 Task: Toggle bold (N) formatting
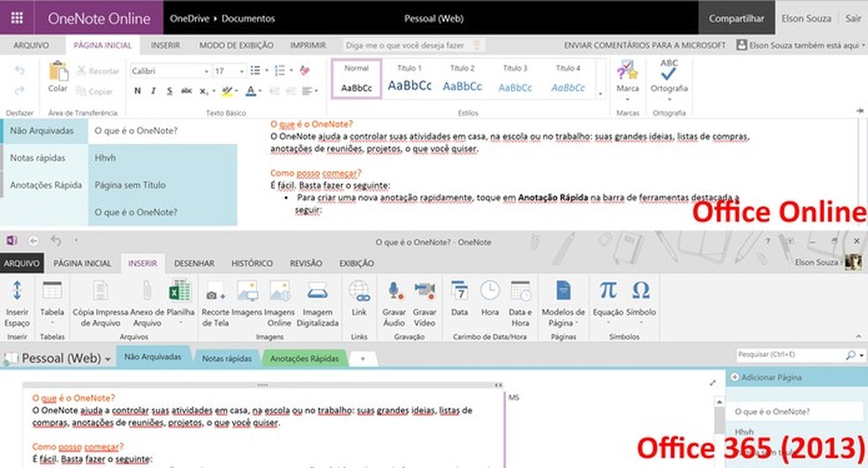point(138,91)
